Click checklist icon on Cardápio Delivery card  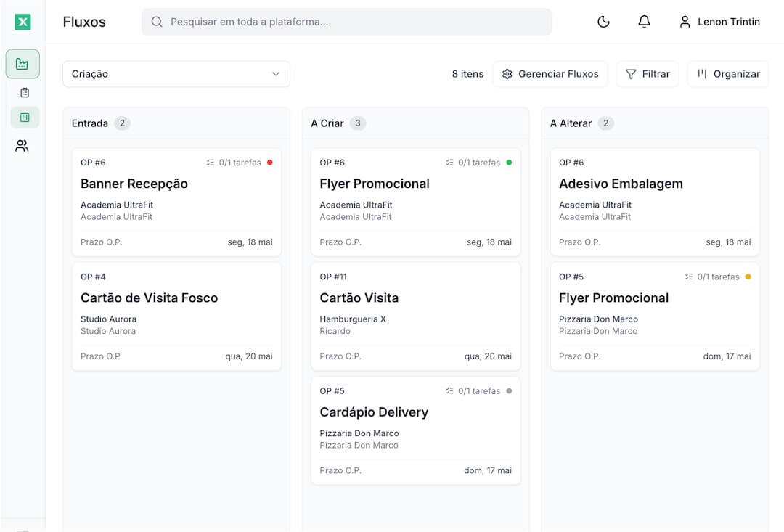pos(449,391)
